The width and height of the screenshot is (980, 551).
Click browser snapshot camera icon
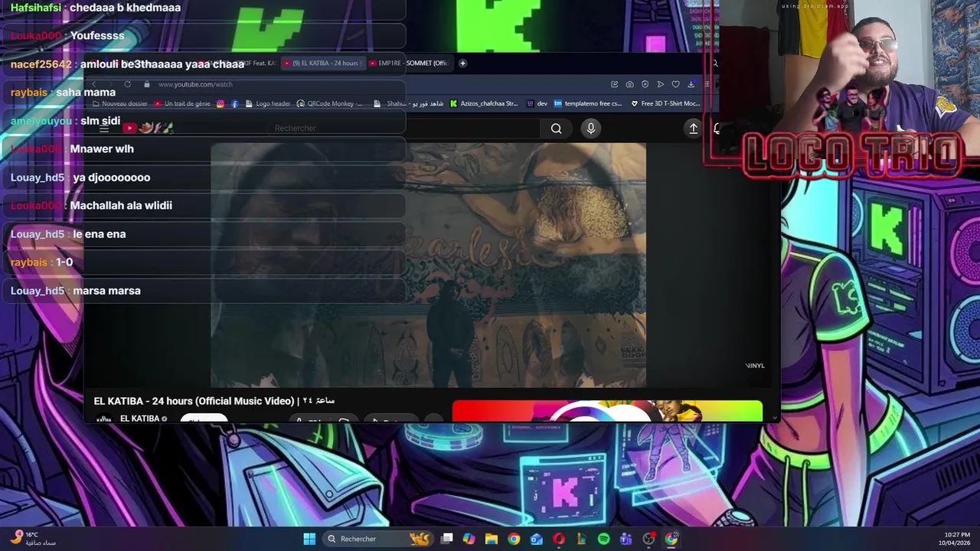(x=629, y=84)
